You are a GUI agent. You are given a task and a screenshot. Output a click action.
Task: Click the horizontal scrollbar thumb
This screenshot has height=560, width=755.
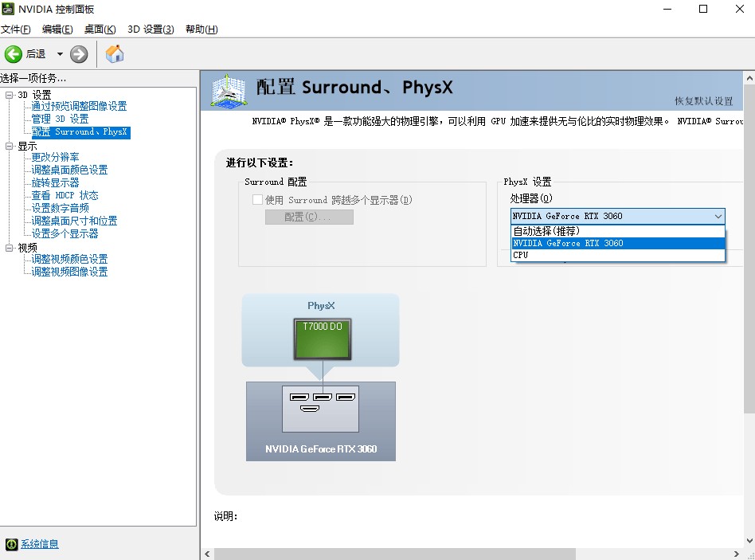click(395, 554)
